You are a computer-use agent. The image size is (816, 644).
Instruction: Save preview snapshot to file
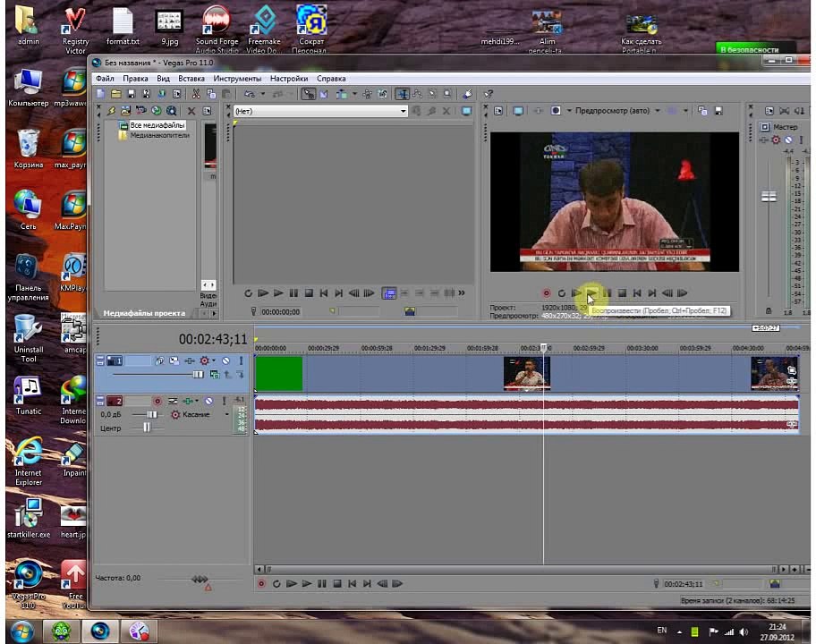(718, 111)
